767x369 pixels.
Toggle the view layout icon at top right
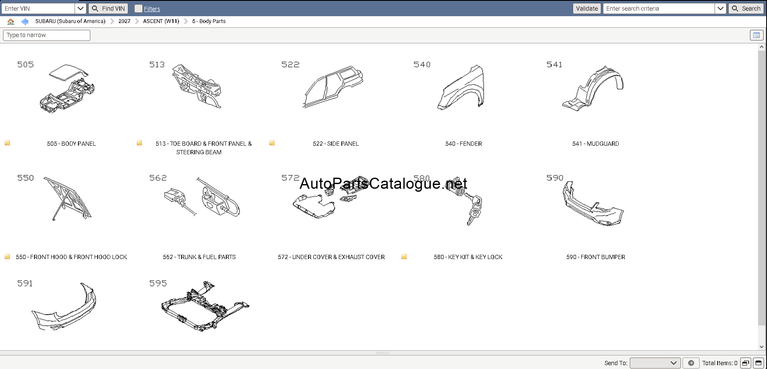756,35
